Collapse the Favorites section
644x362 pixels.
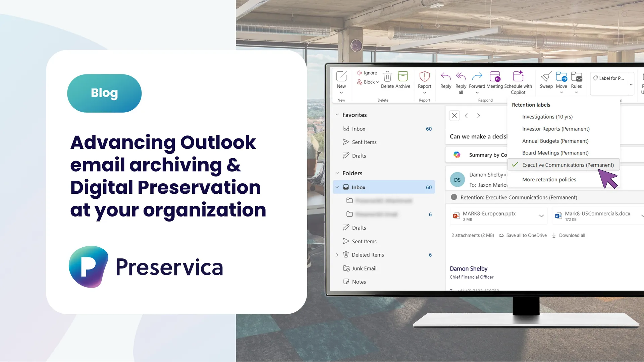(x=337, y=115)
